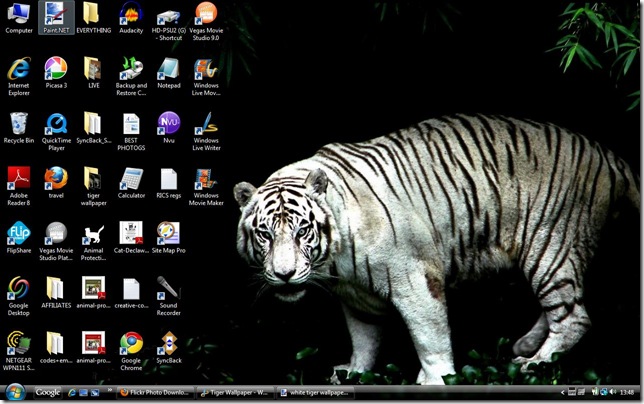
Task: Show hidden system tray icons arrow
Action: point(563,393)
